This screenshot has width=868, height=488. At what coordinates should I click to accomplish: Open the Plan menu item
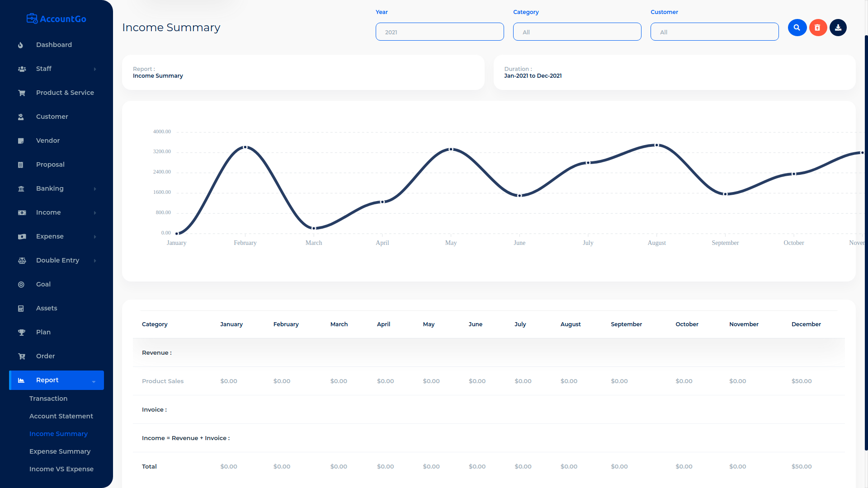pyautogui.click(x=57, y=332)
